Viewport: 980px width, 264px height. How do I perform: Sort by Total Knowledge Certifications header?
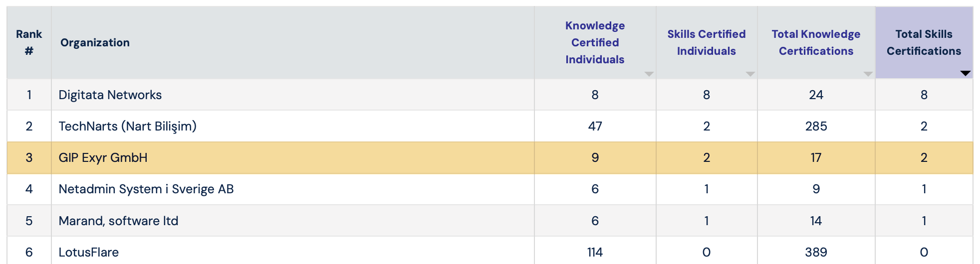[x=816, y=42]
